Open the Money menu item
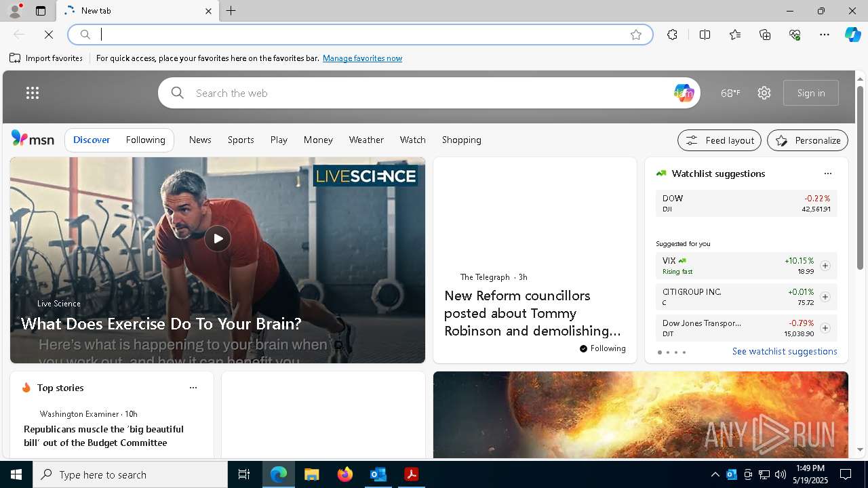The image size is (868, 488). (x=318, y=140)
